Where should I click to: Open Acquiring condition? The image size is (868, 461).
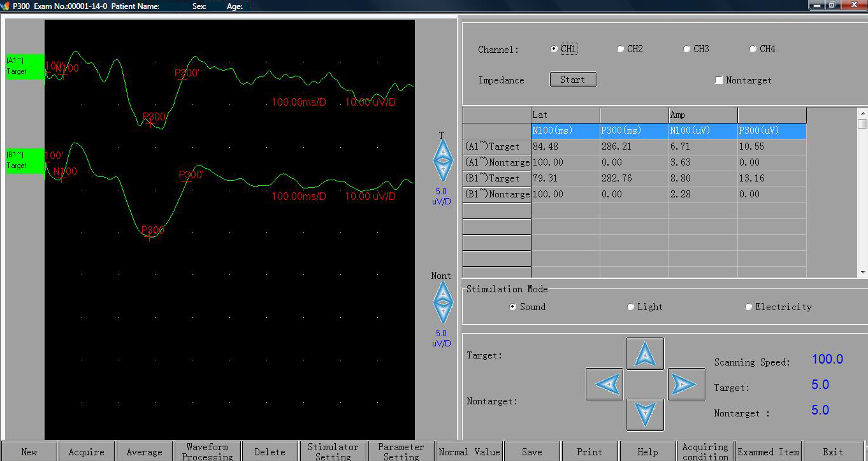(x=705, y=451)
